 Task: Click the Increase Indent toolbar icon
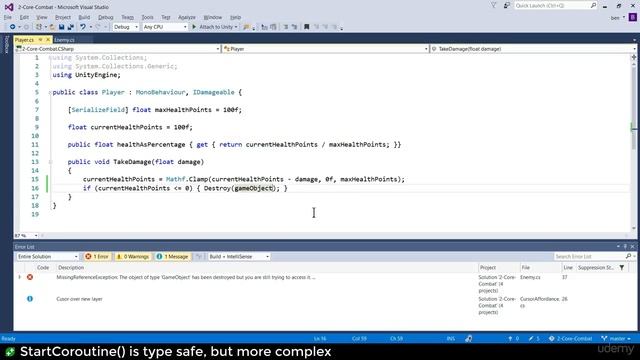pos(294,27)
